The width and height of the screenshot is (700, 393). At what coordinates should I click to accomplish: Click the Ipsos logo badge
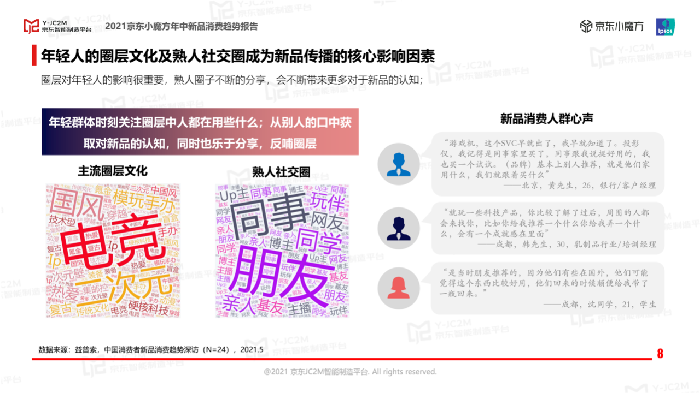coord(665,27)
